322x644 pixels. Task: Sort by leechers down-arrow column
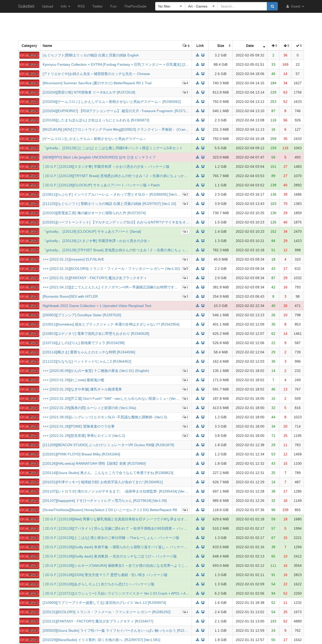point(285,46)
